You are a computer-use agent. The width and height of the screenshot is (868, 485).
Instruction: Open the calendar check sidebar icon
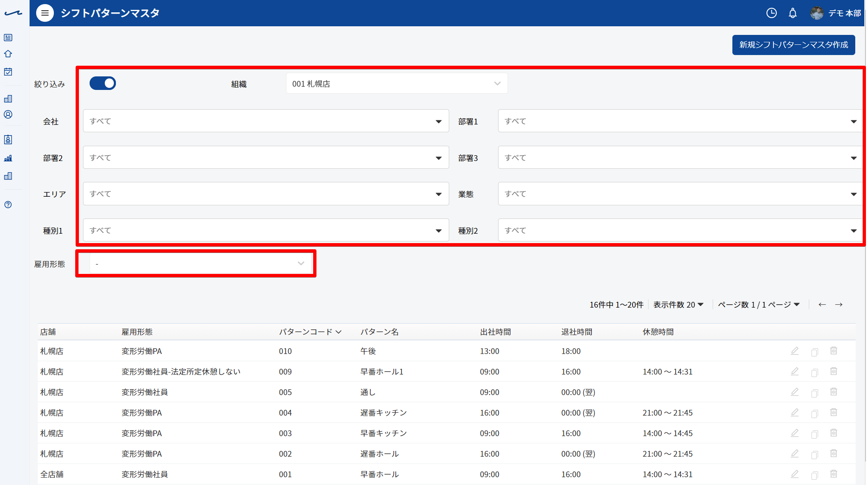8,72
